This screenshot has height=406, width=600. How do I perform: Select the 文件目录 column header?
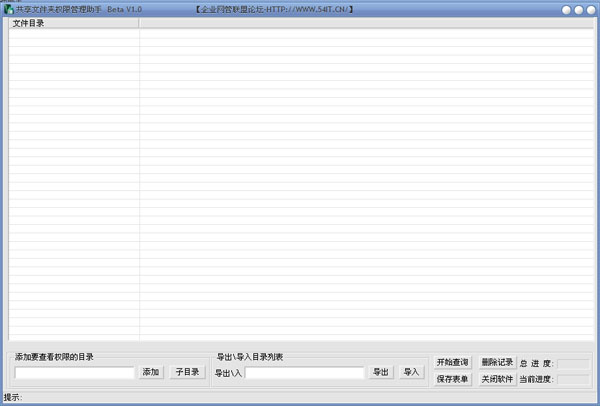click(73, 23)
